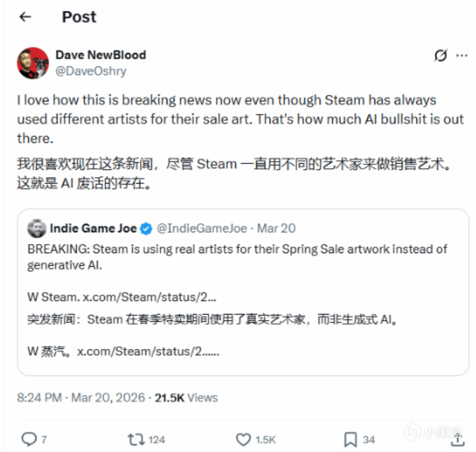
Task: Click the Indie Game Joe name in the quote
Action: click(x=93, y=228)
